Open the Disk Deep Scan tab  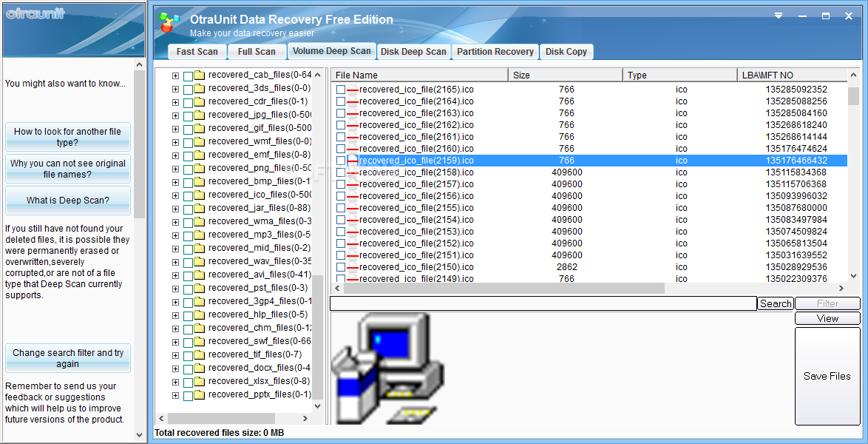[413, 52]
